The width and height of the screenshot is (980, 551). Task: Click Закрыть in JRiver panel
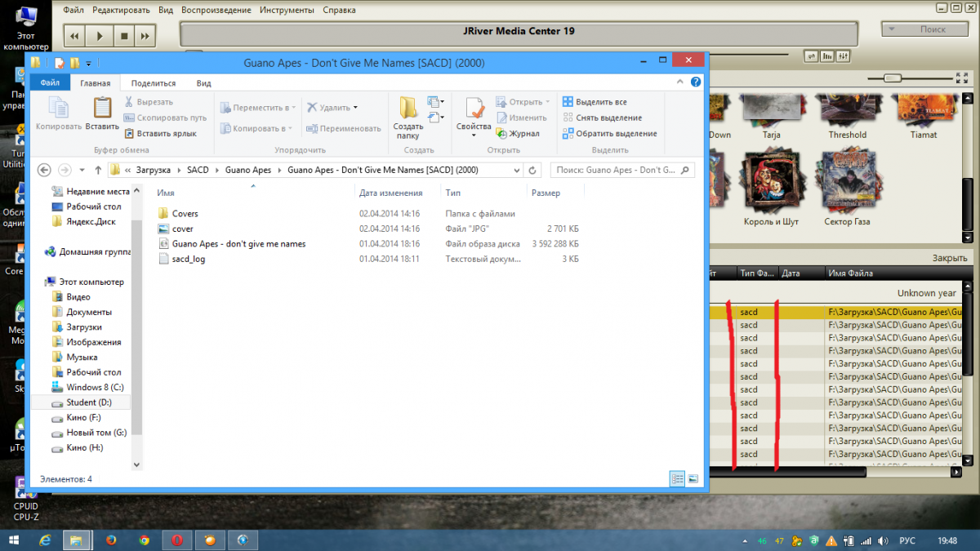(950, 258)
